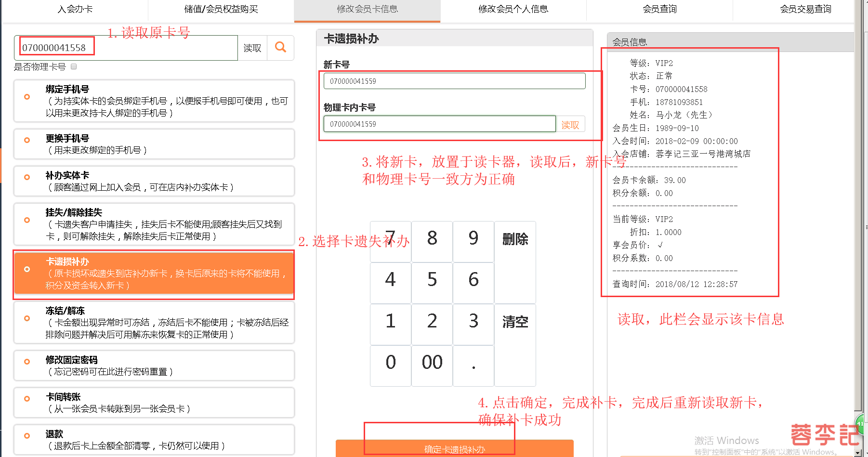Click 手机 number 18781093851

click(679, 102)
